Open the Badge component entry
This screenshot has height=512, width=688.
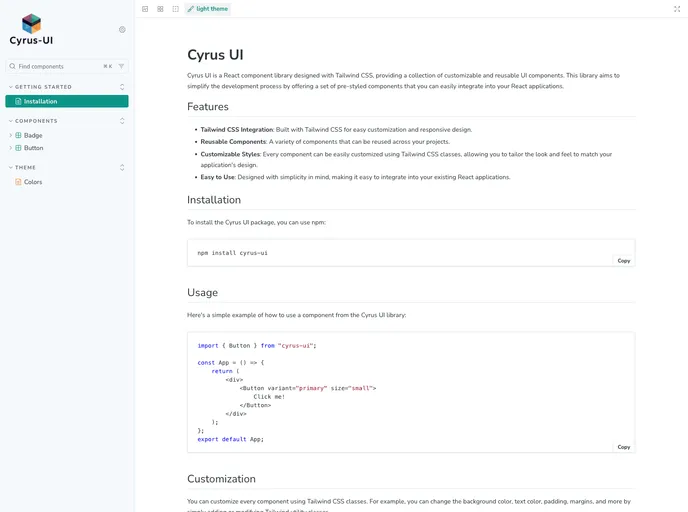[33, 135]
